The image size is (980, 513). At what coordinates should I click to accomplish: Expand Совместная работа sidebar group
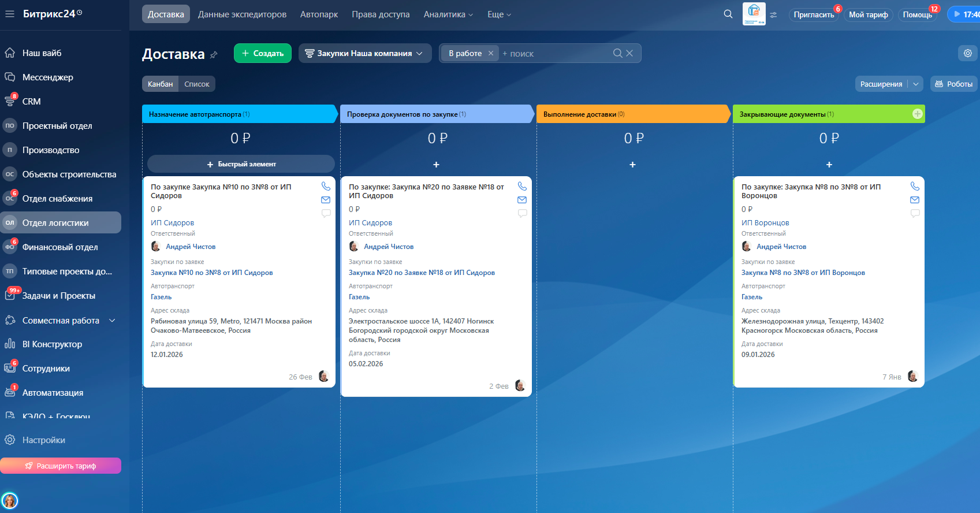[112, 321]
